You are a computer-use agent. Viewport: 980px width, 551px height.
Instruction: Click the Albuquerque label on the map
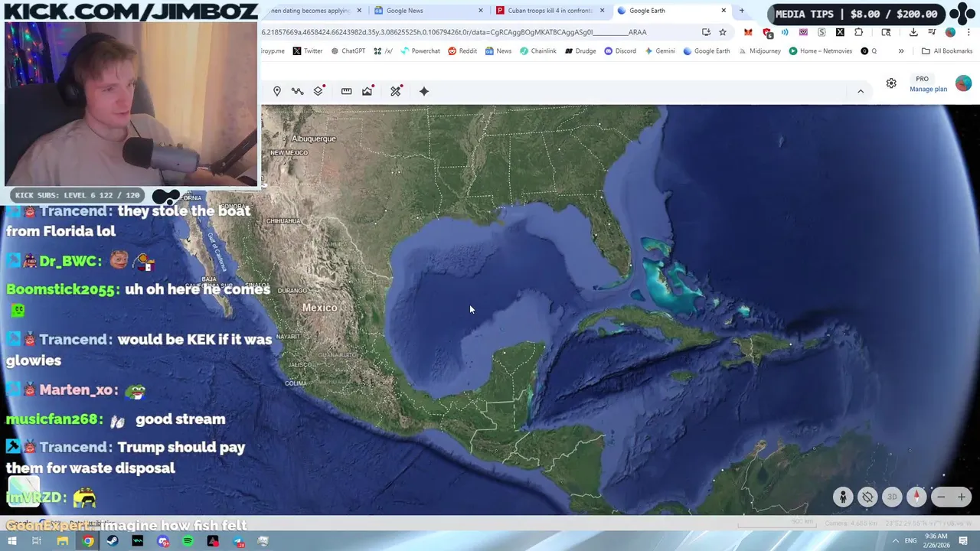coord(314,139)
